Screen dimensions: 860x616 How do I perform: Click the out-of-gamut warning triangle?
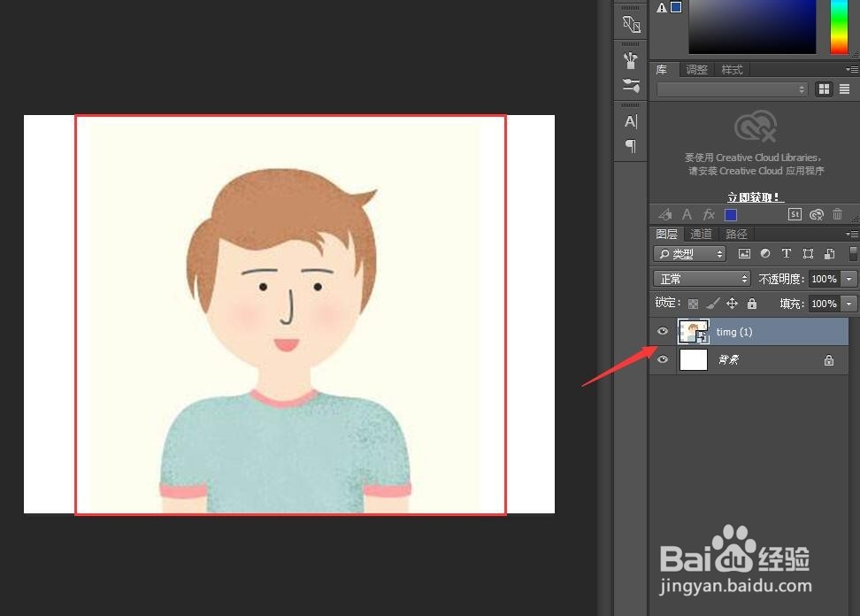pos(662,8)
